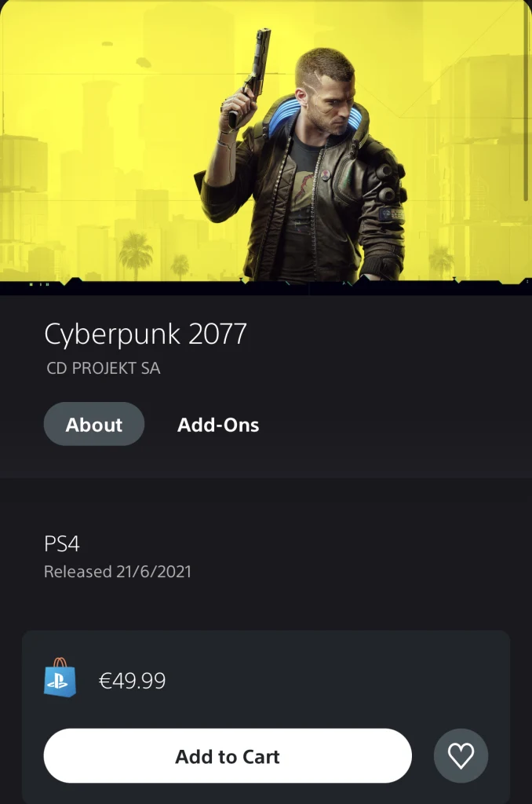
Task: Open the CD PROJEKT SA publisher link
Action: pos(103,368)
